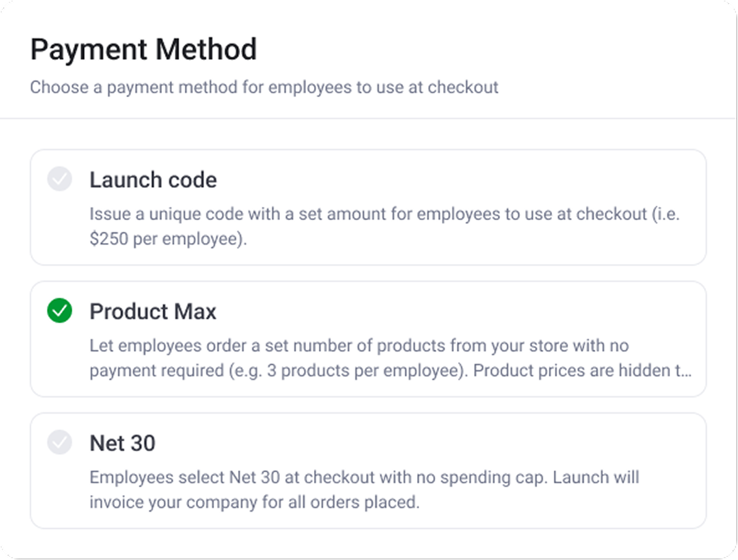
Task: Select the Launch code radio circle
Action: [59, 179]
